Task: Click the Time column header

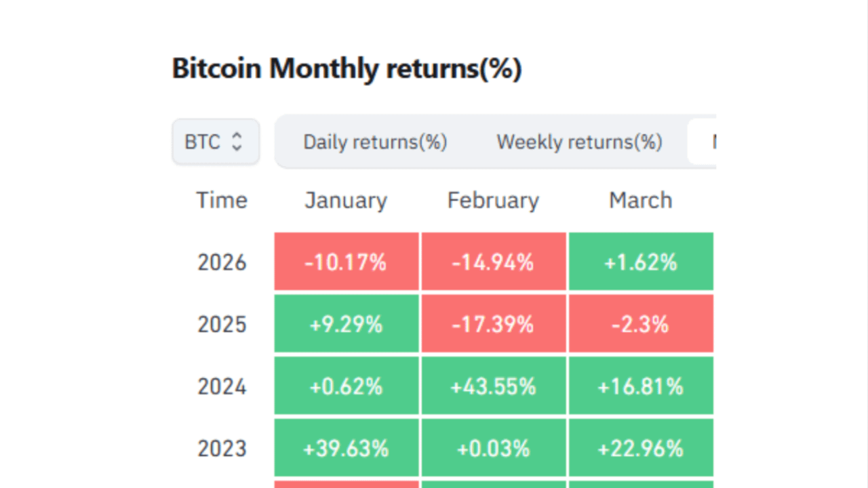Action: (x=222, y=200)
